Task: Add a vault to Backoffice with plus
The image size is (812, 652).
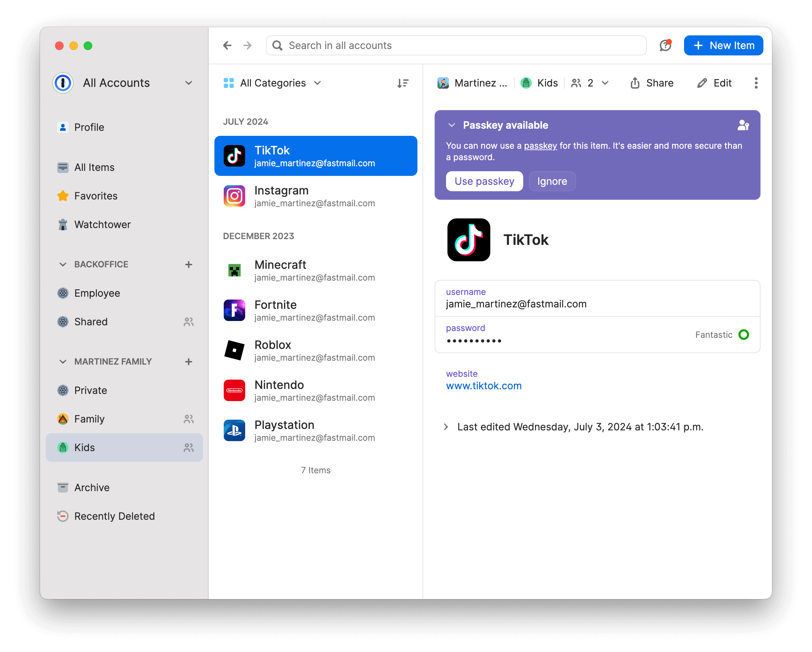Action: click(189, 265)
